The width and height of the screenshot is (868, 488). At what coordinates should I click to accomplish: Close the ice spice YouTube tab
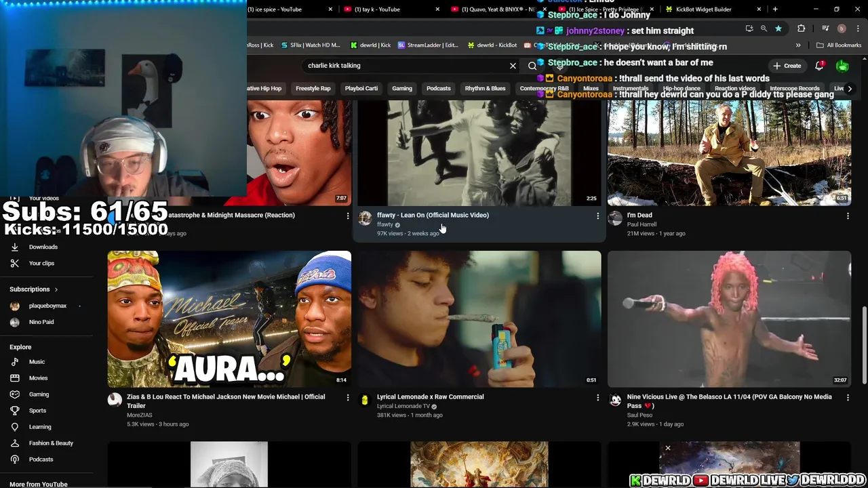point(330,9)
